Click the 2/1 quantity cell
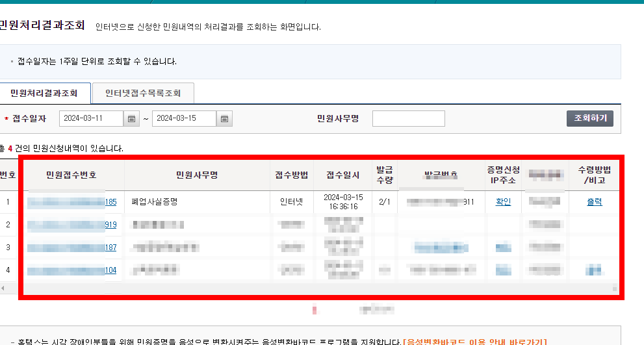This screenshot has width=644, height=345. [x=385, y=201]
